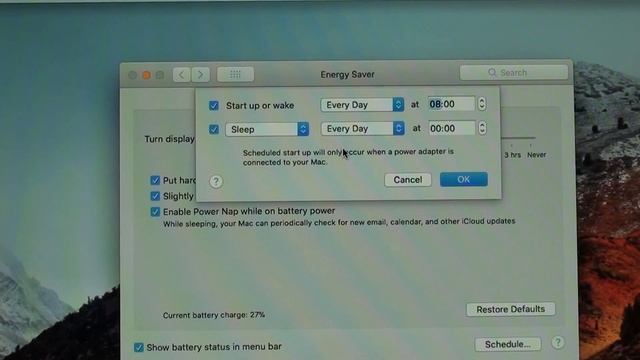Open Every Day dropdown for Start up
The image size is (640, 360).
[362, 104]
